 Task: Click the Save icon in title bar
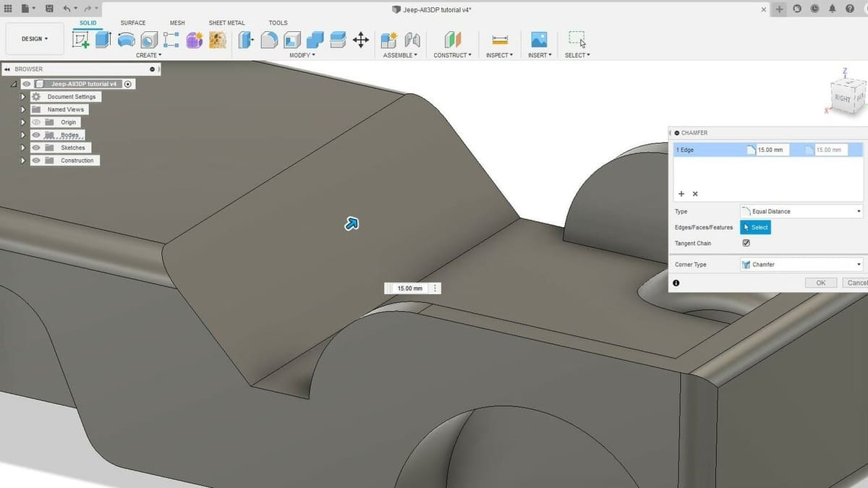coord(48,9)
